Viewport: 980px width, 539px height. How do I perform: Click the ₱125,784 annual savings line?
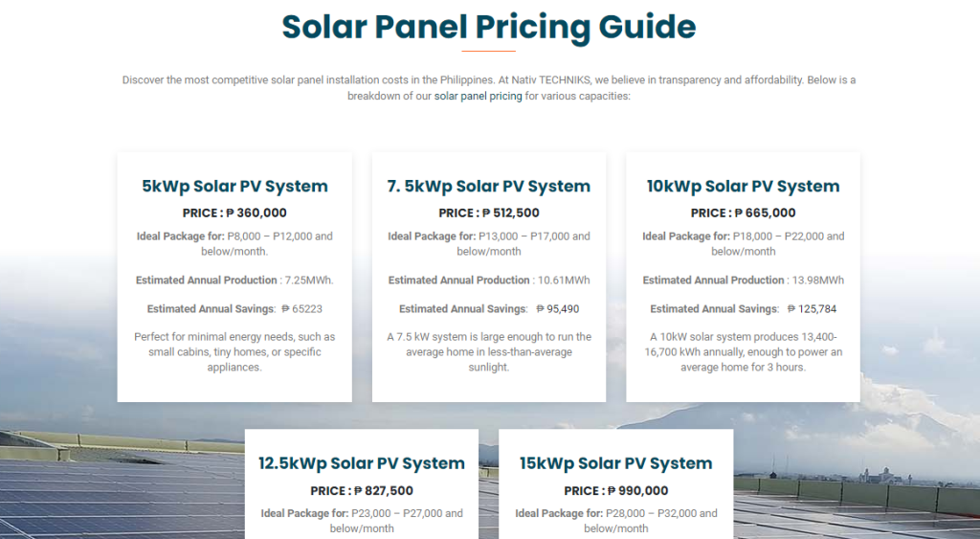(x=743, y=309)
